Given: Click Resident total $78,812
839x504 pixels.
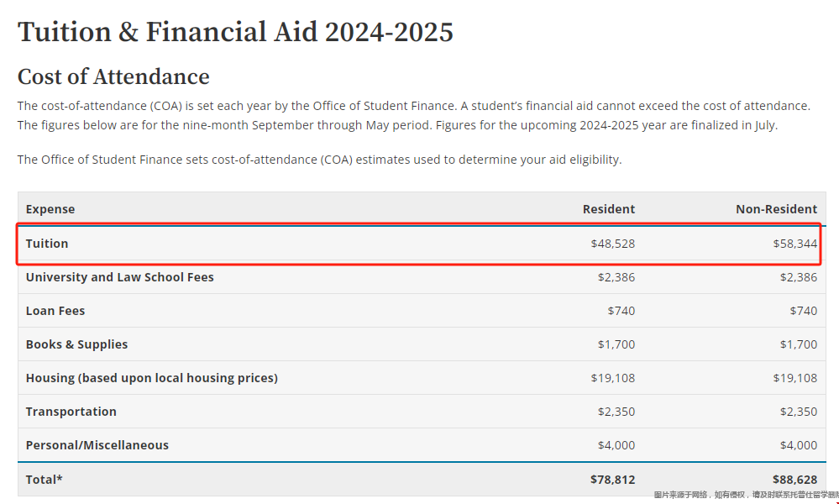Looking at the screenshot, I should click(x=612, y=480).
